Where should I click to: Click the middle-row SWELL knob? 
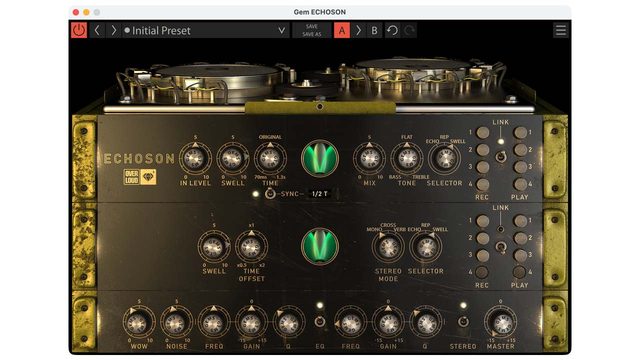(213, 247)
